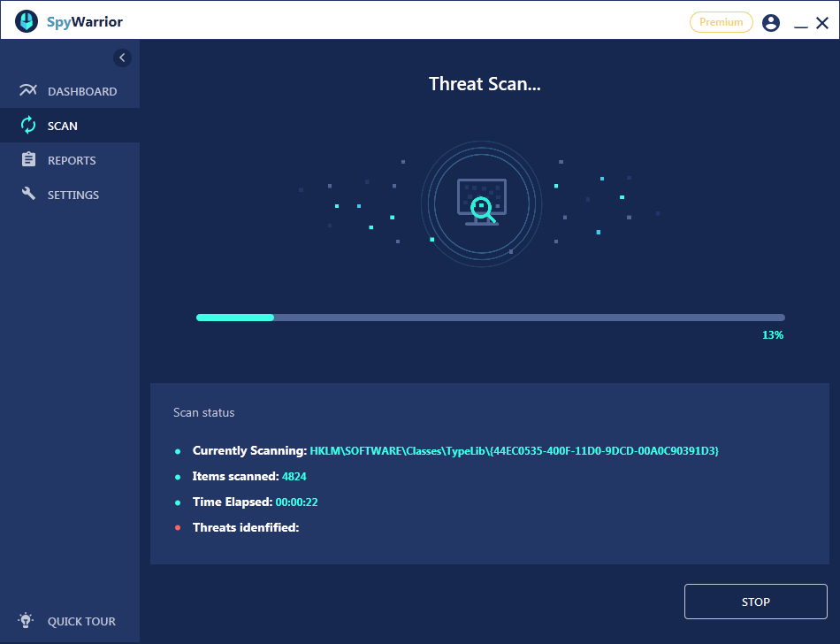Click the Quick Tour lightbulb icon

(x=25, y=620)
